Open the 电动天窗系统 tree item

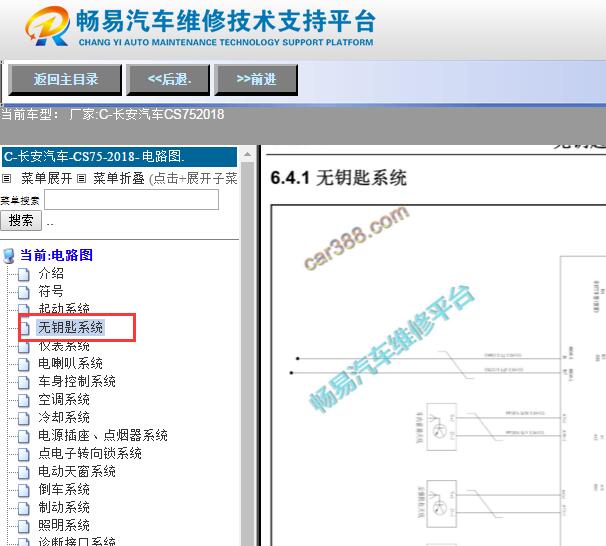click(x=77, y=471)
